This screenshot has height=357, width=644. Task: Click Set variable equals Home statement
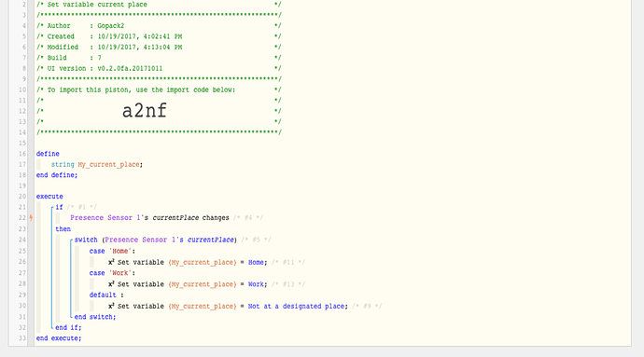tap(188, 262)
